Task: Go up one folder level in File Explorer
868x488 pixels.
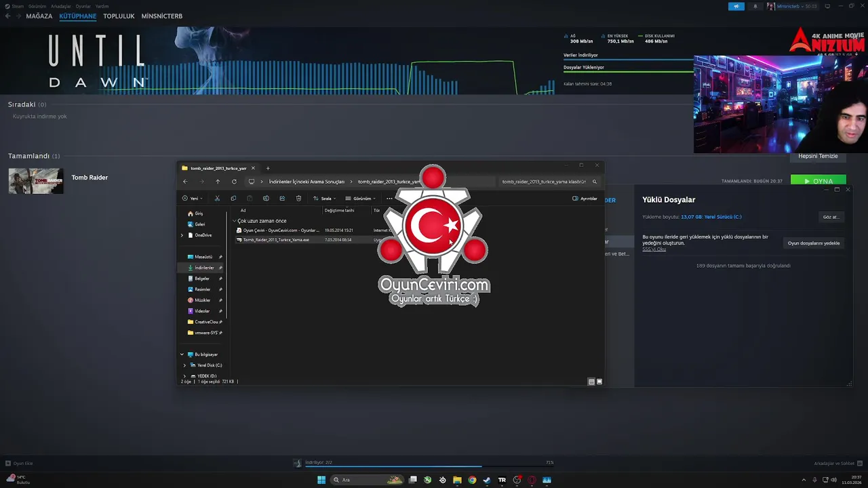Action: coord(218,182)
